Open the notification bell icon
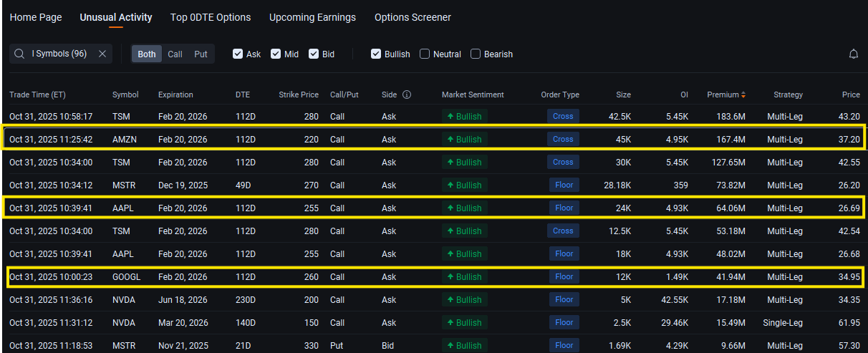The width and height of the screenshot is (868, 353). [854, 54]
